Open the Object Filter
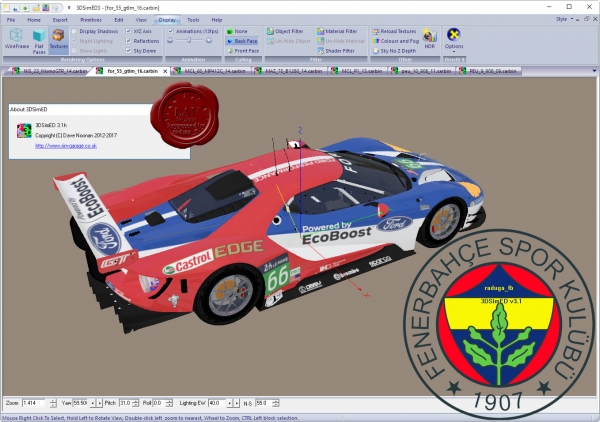This screenshot has height=422, width=600. click(x=285, y=31)
